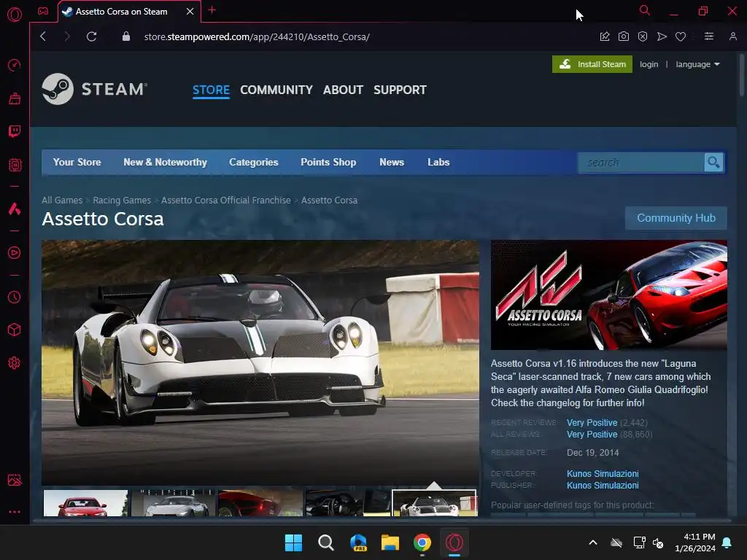Click All Games breadcrumb link
Viewport: 747px width, 560px height.
(62, 201)
